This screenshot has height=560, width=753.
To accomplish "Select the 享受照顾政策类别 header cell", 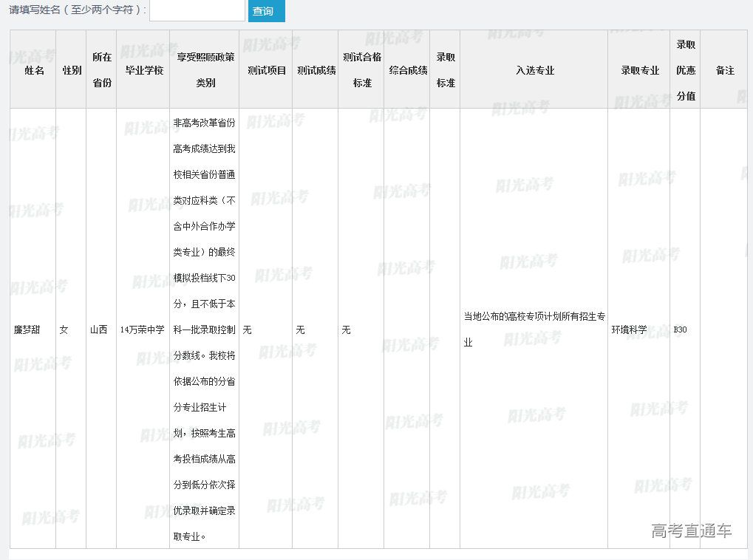I will coord(205,70).
